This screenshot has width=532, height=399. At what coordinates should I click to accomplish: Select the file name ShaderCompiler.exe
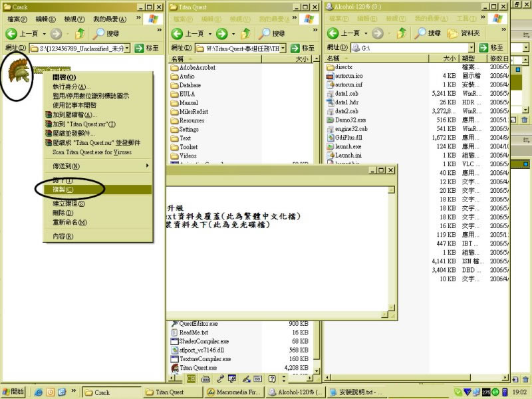click(x=204, y=341)
